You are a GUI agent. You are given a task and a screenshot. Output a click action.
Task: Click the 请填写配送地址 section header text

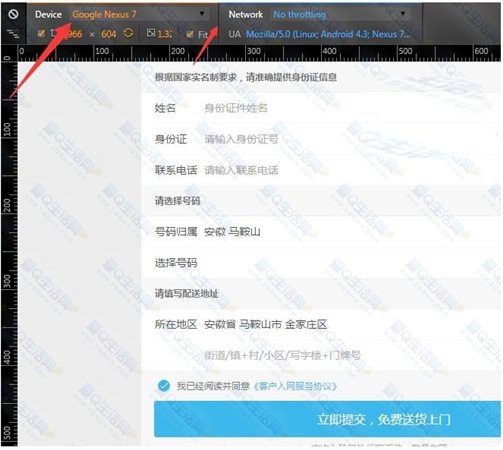[186, 293]
